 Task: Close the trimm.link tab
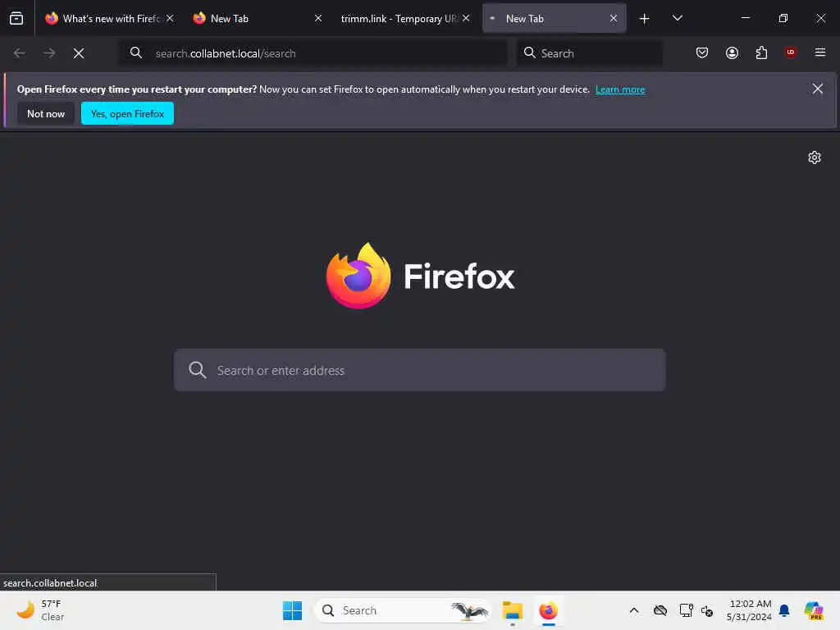point(466,18)
